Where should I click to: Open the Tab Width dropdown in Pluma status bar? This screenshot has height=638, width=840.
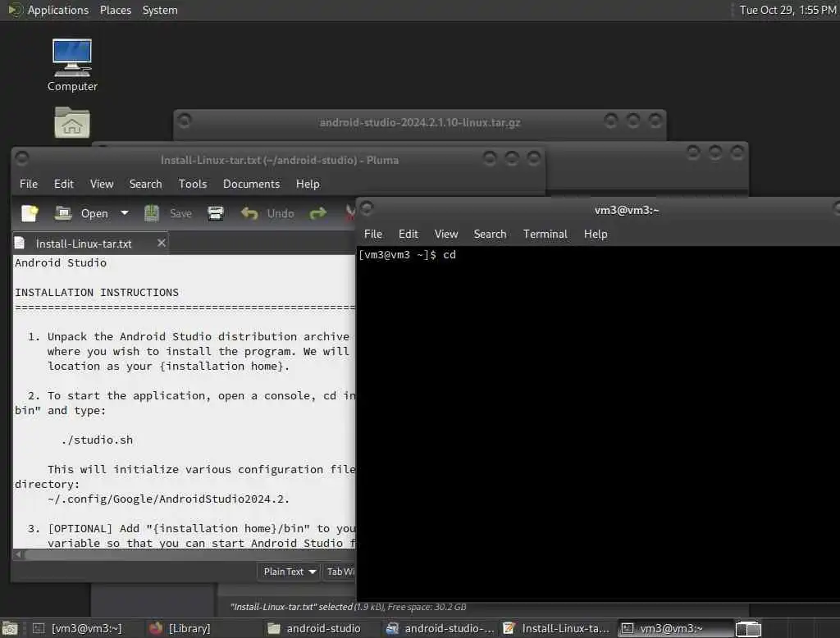tap(340, 572)
